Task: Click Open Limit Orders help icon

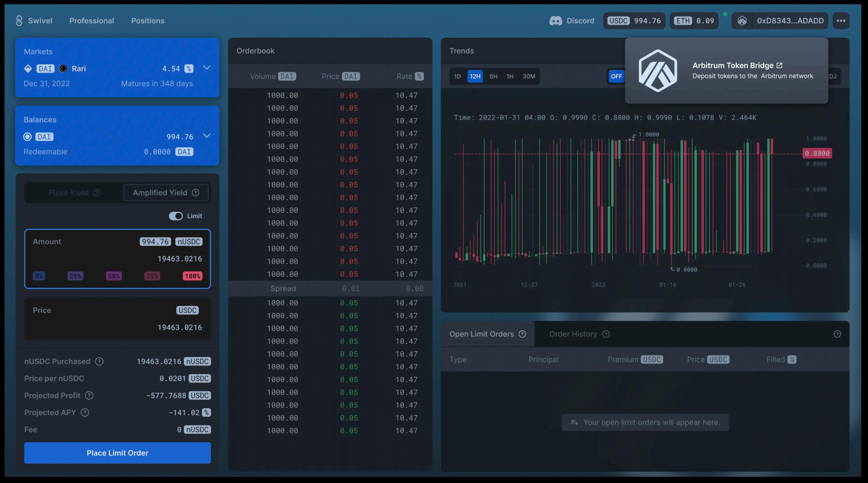Action: (522, 334)
